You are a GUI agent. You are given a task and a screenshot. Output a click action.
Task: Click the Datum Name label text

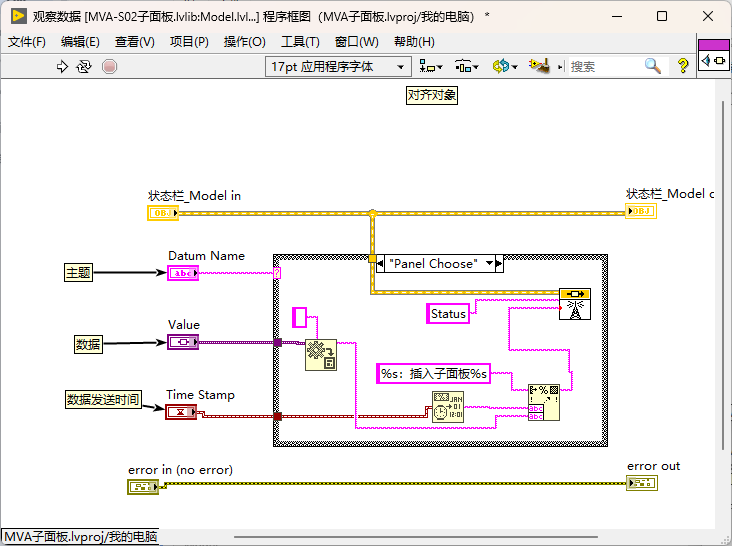point(206,256)
